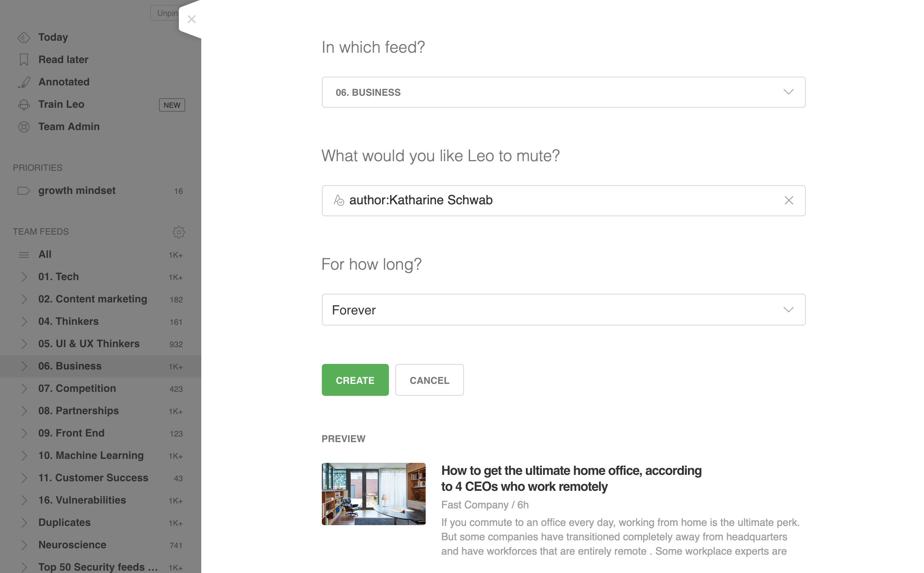
Task: Expand the Neuroscience feed folder
Action: coord(24,545)
